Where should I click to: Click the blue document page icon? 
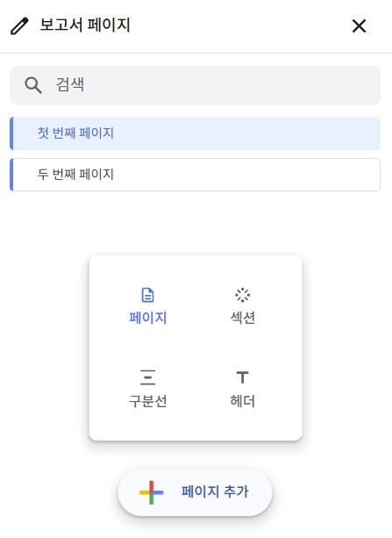148,295
